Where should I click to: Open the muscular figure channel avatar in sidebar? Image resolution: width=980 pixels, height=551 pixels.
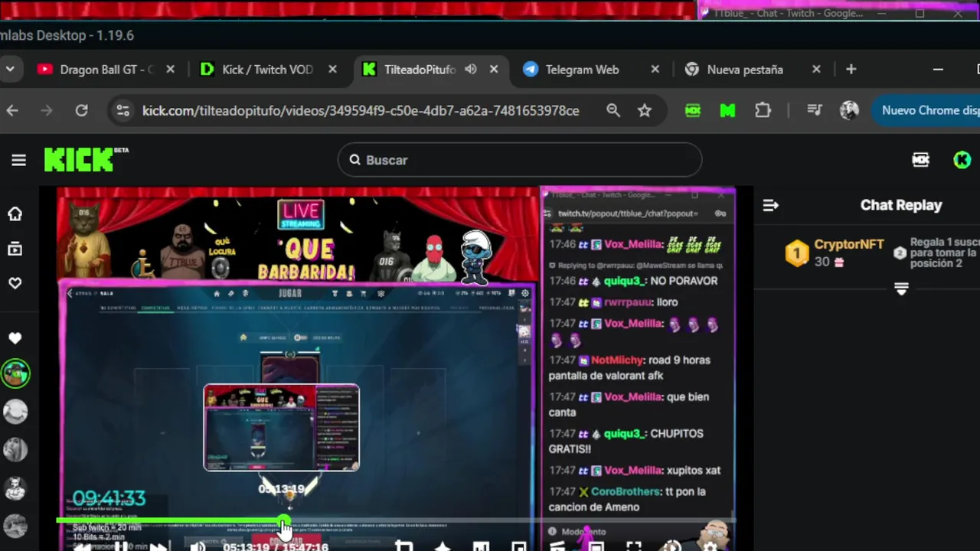pyautogui.click(x=15, y=487)
